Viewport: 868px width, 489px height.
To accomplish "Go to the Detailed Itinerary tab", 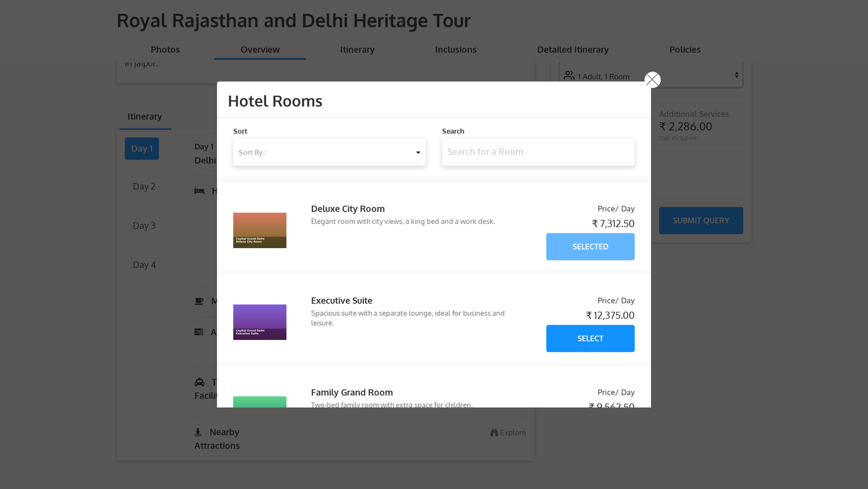I will point(573,50).
